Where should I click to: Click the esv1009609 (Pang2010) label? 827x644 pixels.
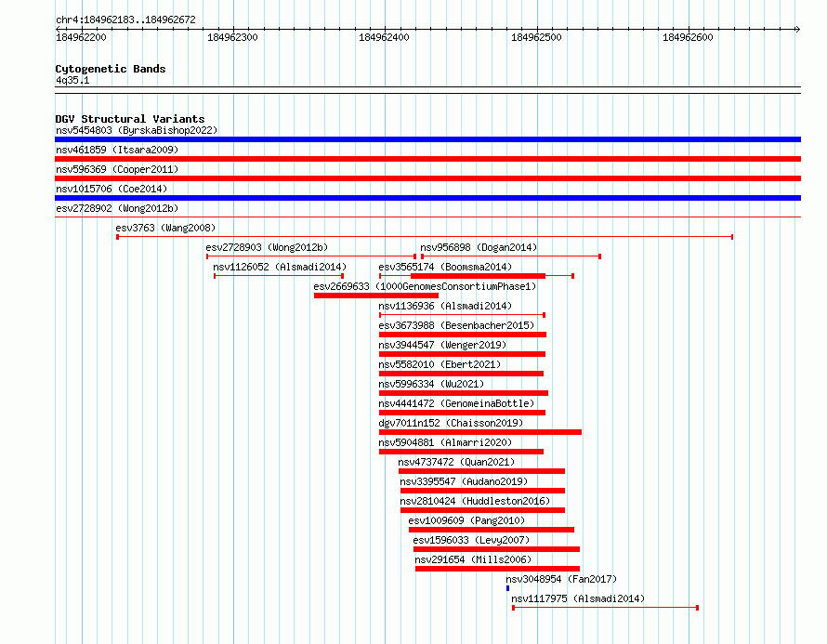pyautogui.click(x=466, y=520)
